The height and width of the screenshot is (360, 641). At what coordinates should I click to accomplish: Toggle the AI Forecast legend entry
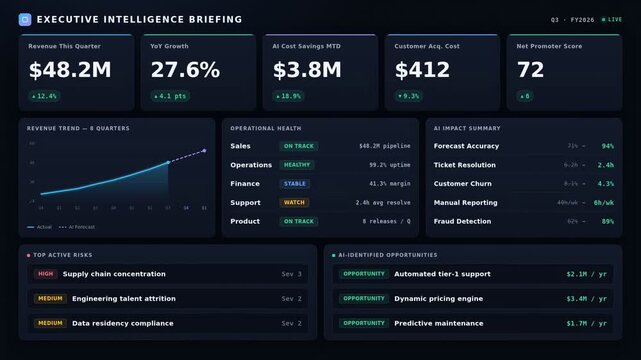coord(77,227)
